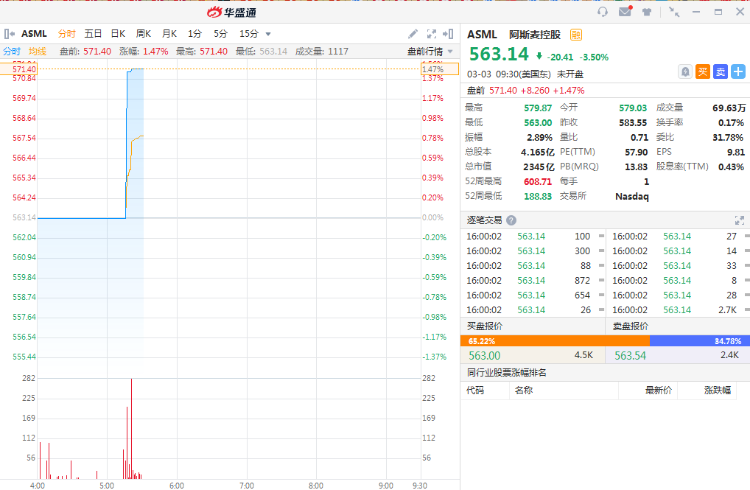Expand chart to fullscreen icon
The width and height of the screenshot is (750, 490).
[431, 34]
